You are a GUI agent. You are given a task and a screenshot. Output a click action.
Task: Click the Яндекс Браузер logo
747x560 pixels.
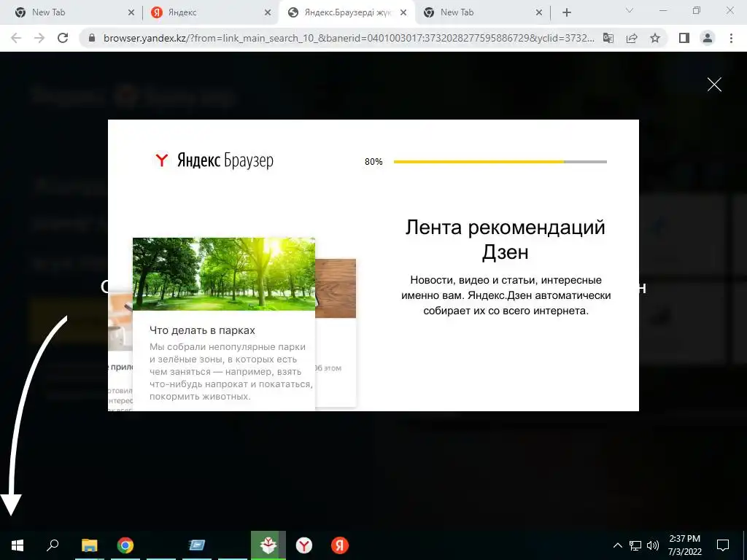(x=214, y=160)
